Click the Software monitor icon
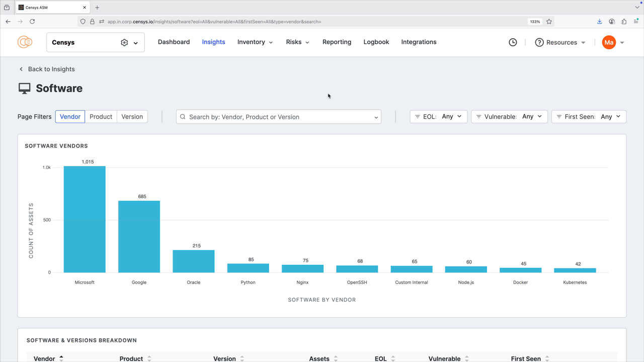The image size is (644, 362). [24, 88]
